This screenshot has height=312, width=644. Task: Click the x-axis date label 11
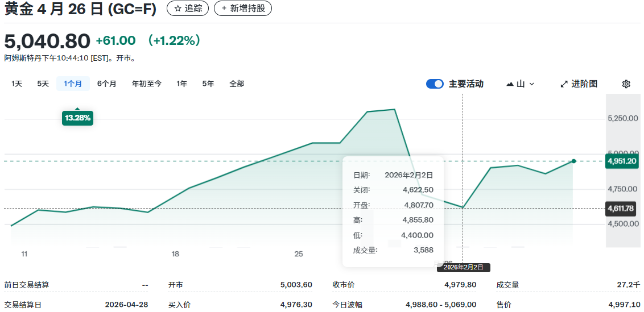point(24,255)
